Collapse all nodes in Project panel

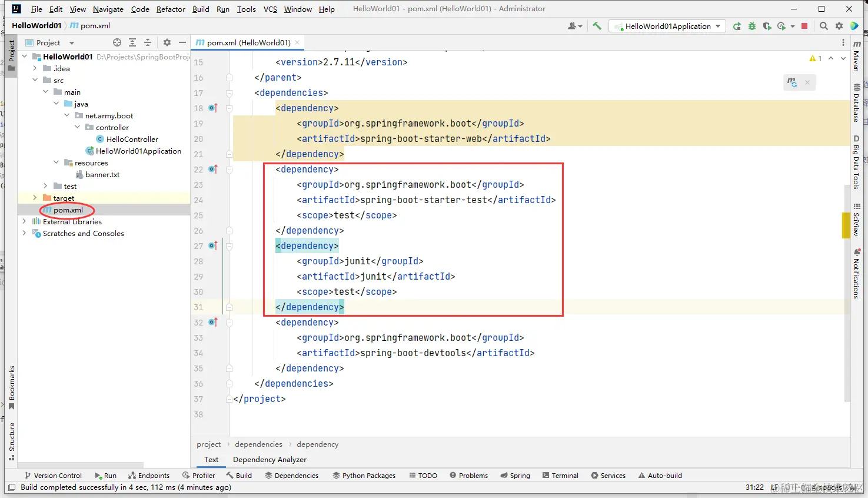pyautogui.click(x=148, y=42)
